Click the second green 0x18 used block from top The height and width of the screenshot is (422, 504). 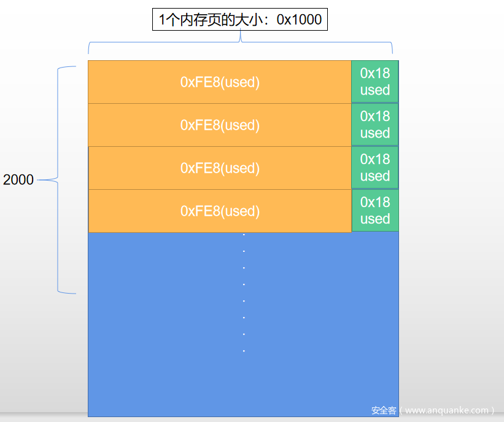point(374,125)
